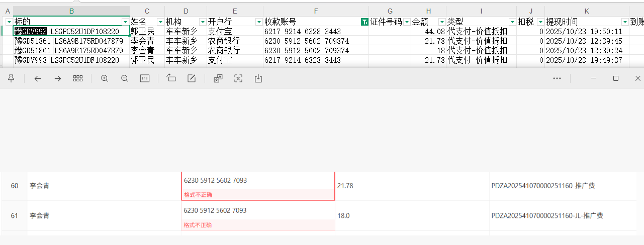Click 格式不正确 error message in row 61
Image resolution: width=644 pixels, height=245 pixels.
point(198,225)
